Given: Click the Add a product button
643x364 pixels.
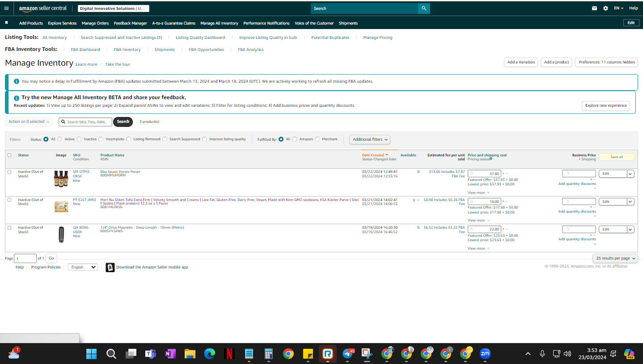Looking at the screenshot, I should tap(557, 62).
